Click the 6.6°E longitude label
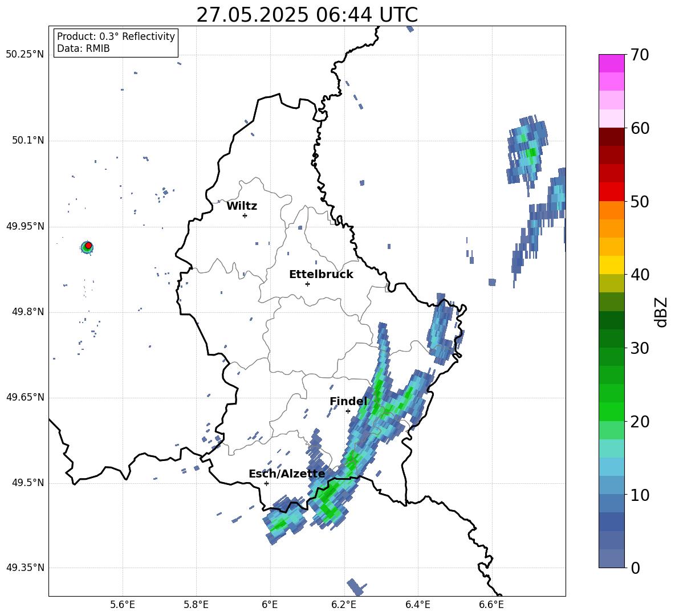This screenshot has height=616, width=675. tap(491, 605)
